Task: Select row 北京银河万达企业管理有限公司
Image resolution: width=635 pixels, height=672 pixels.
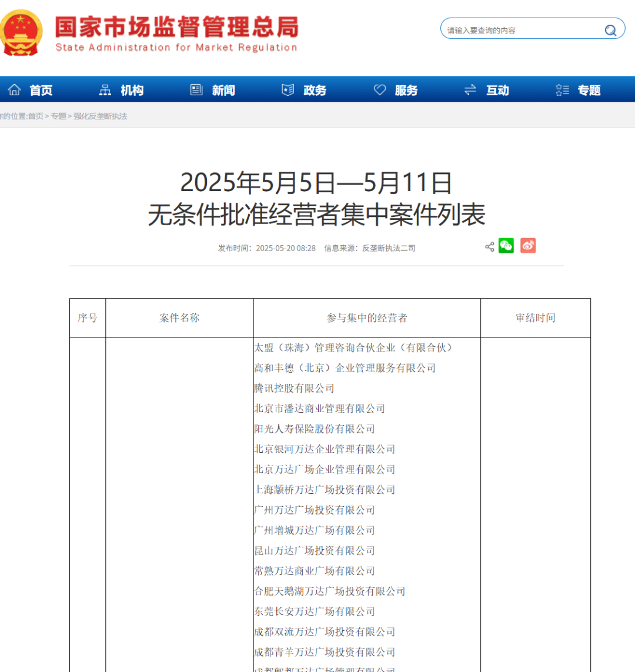Action: click(325, 449)
